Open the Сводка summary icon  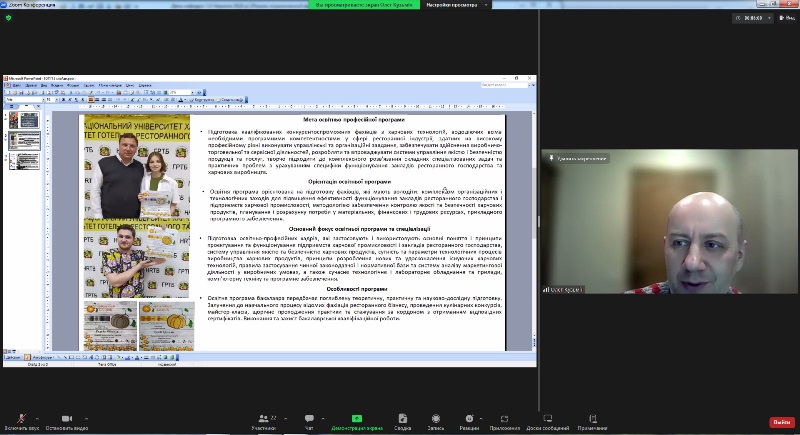(x=402, y=419)
